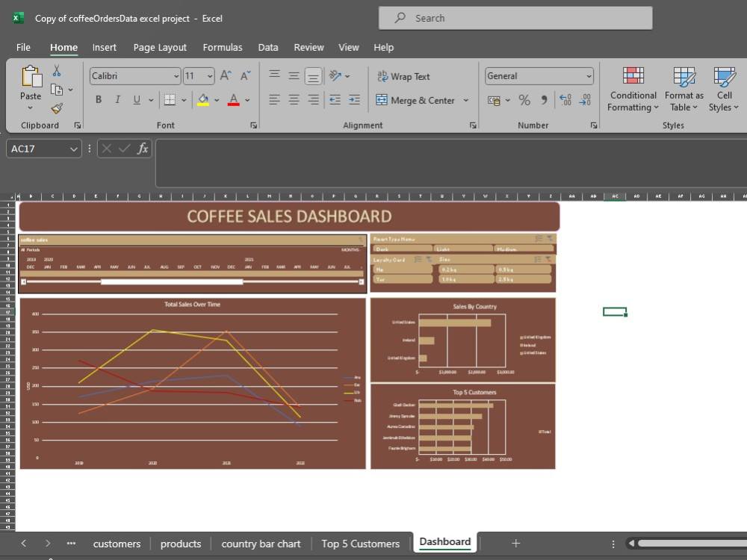Image resolution: width=747 pixels, height=560 pixels.
Task: Apply middle vertical alignment
Action: (x=294, y=75)
